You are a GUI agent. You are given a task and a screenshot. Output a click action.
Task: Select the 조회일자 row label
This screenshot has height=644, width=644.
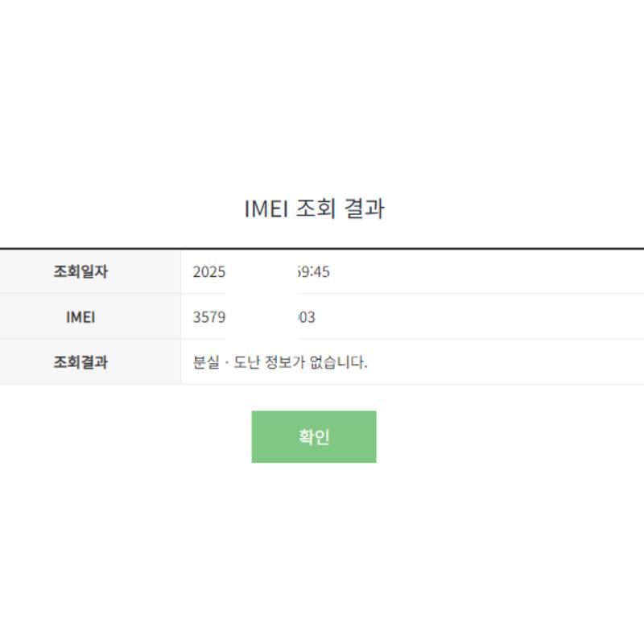click(80, 272)
